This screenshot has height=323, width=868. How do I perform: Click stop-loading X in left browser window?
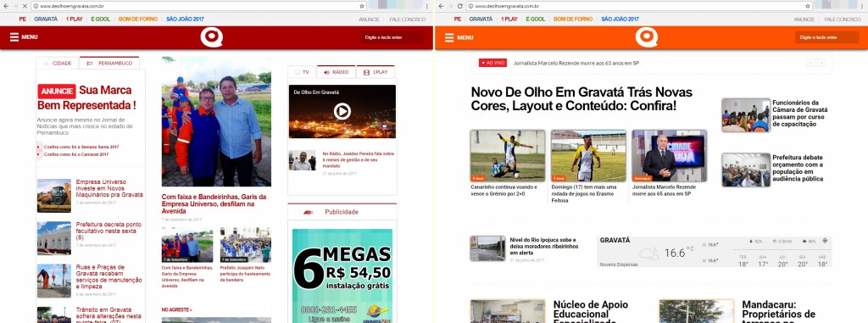tap(24, 6)
